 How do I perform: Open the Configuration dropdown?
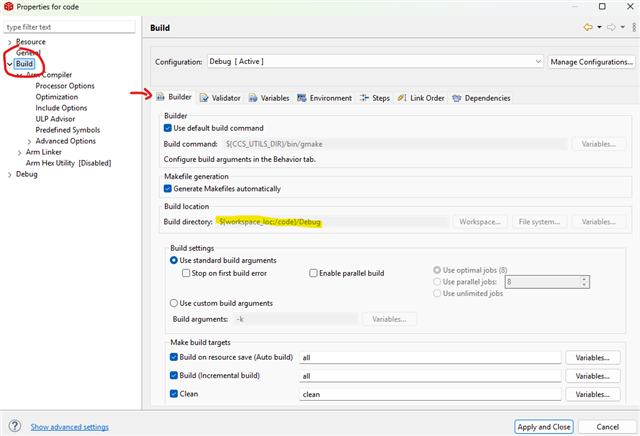pyautogui.click(x=375, y=62)
